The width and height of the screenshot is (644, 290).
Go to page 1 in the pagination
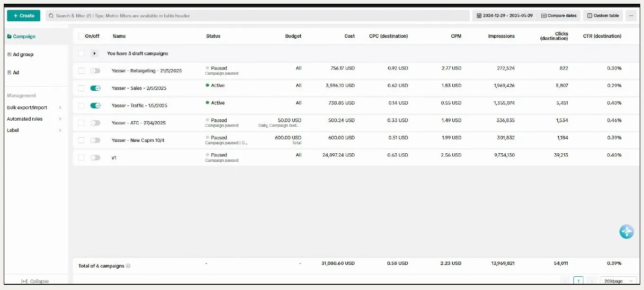(x=578, y=281)
